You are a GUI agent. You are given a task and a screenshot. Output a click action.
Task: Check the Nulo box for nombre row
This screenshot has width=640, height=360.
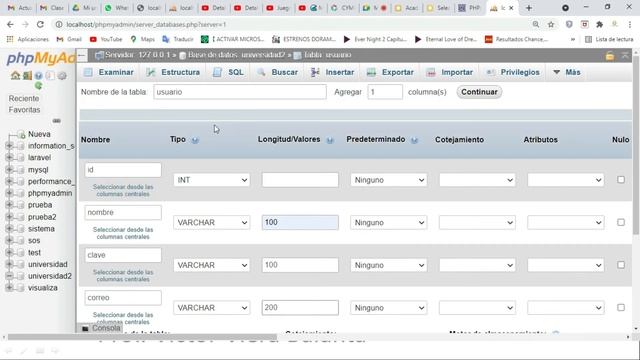(621, 222)
